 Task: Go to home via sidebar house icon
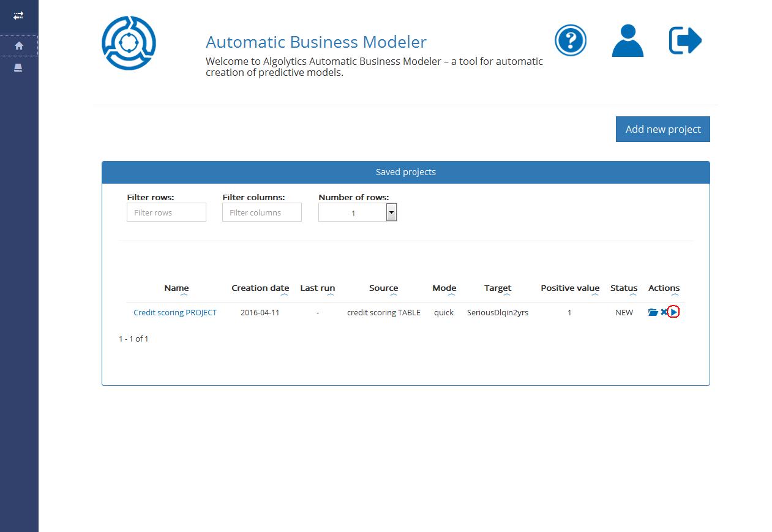point(19,46)
